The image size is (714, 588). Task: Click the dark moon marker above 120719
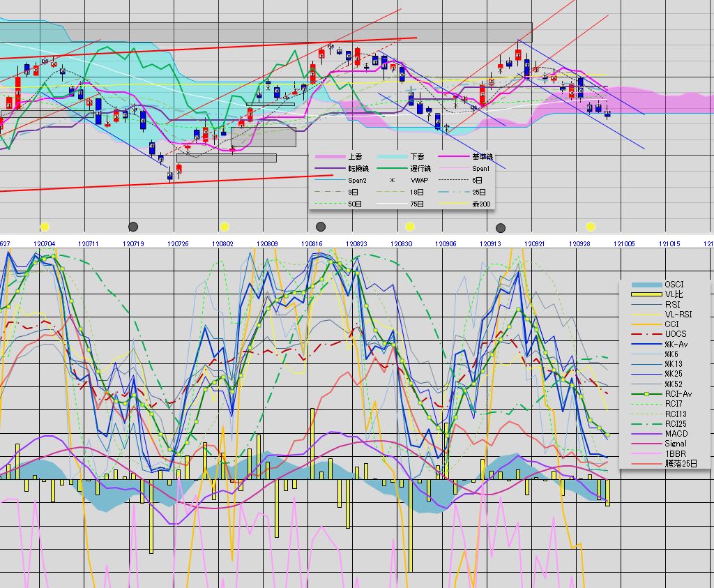click(x=133, y=227)
